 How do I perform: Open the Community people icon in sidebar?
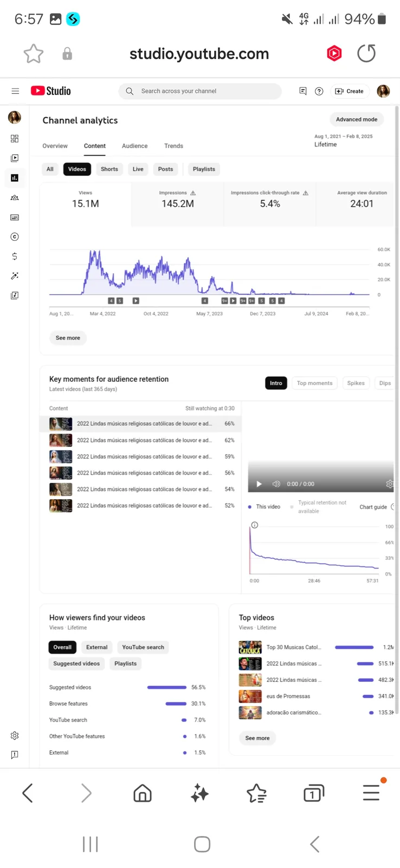pyautogui.click(x=15, y=197)
